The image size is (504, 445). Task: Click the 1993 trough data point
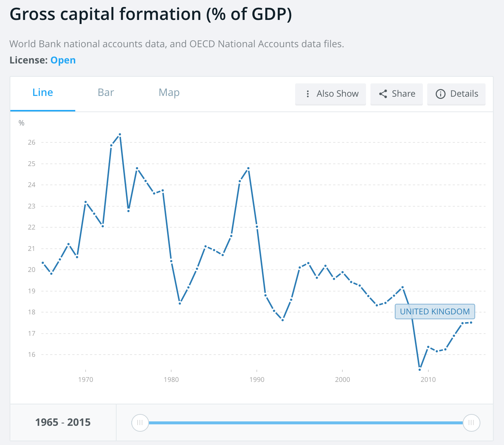coord(283,320)
